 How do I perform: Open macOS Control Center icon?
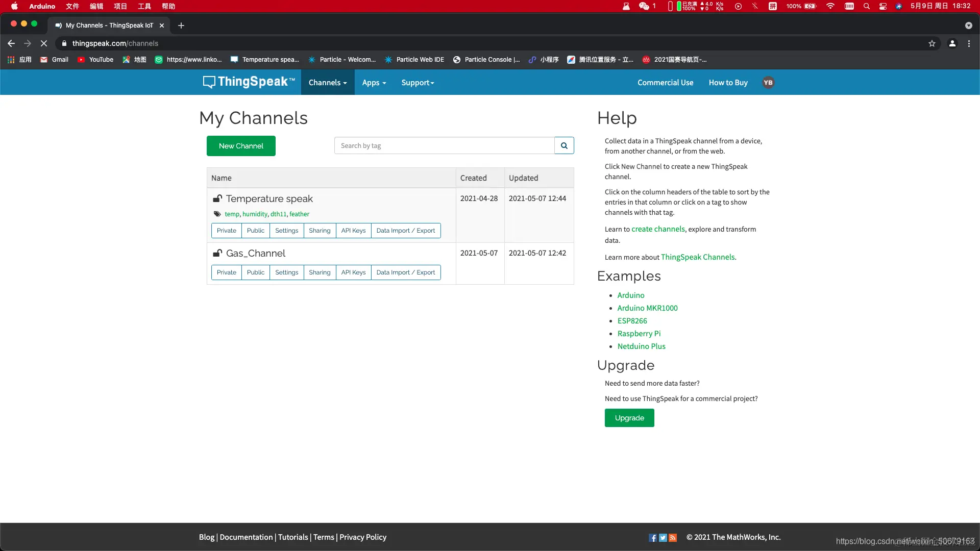click(x=883, y=6)
